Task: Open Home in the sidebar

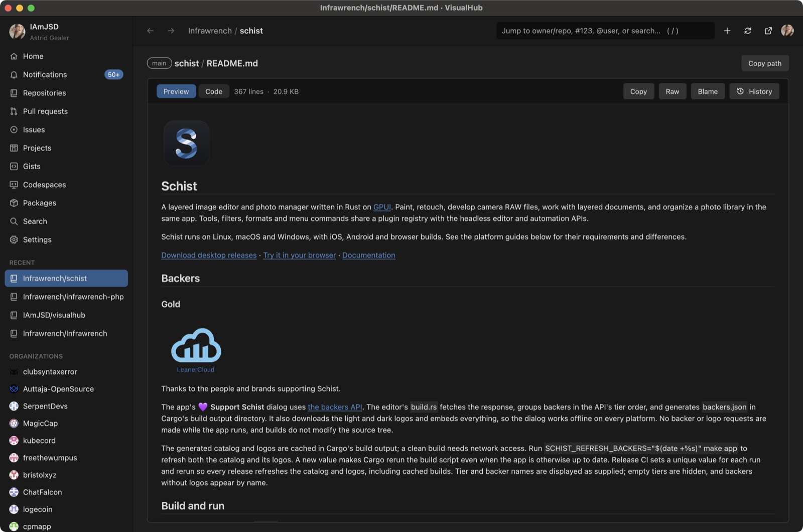Action: click(66, 56)
